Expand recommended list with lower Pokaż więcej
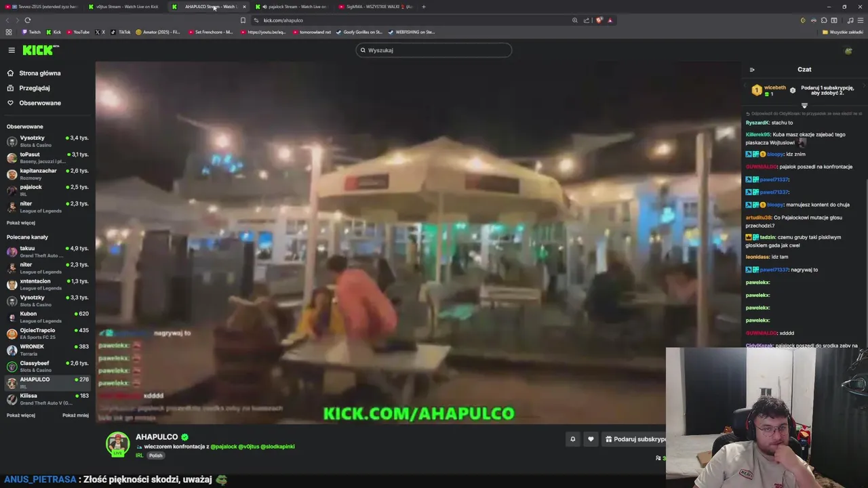Viewport: 868px width, 488px height. pyautogui.click(x=21, y=415)
